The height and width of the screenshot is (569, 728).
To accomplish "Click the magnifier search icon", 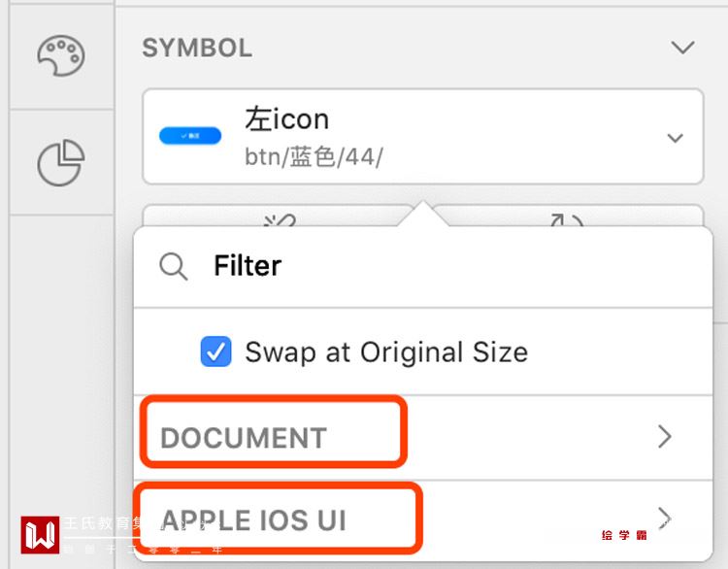I will 174,267.
